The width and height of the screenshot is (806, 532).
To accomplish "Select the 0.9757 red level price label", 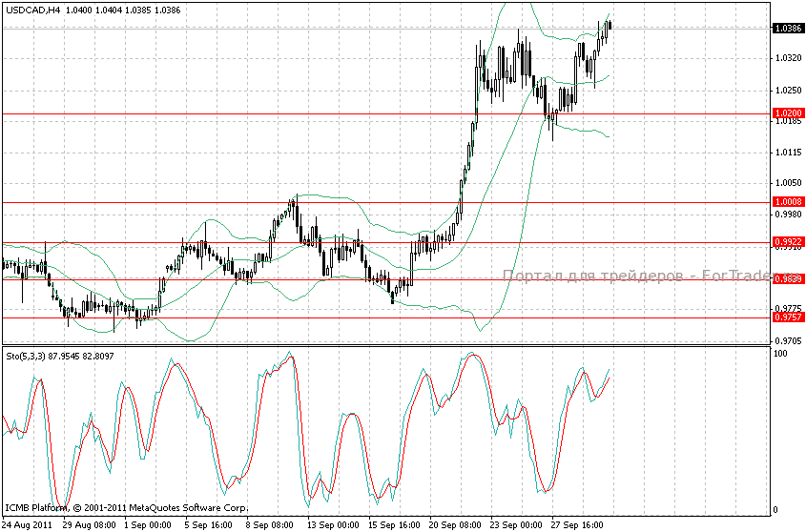I will [x=788, y=317].
